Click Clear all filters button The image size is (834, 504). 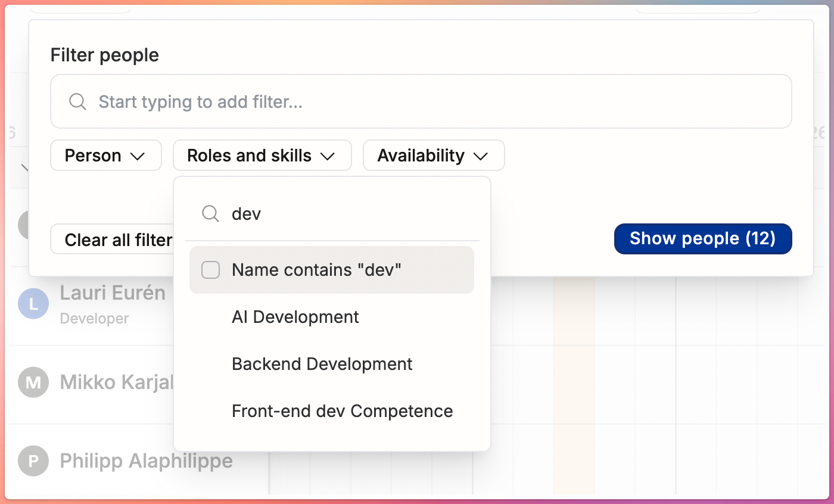tap(112, 239)
